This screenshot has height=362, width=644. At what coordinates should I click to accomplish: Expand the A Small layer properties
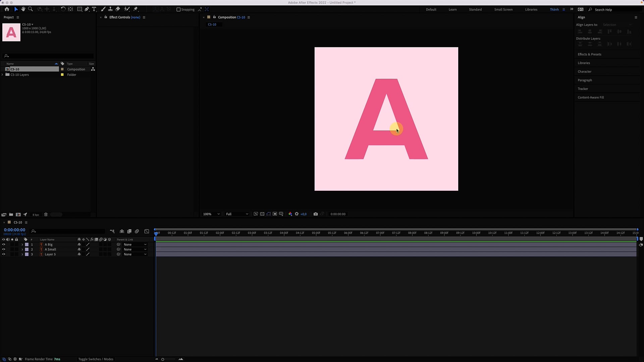coord(22,249)
